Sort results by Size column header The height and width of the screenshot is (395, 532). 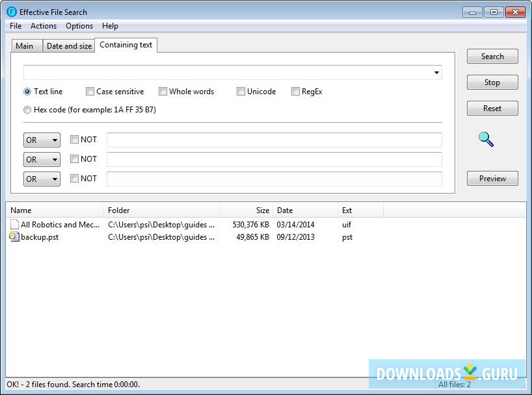point(247,210)
